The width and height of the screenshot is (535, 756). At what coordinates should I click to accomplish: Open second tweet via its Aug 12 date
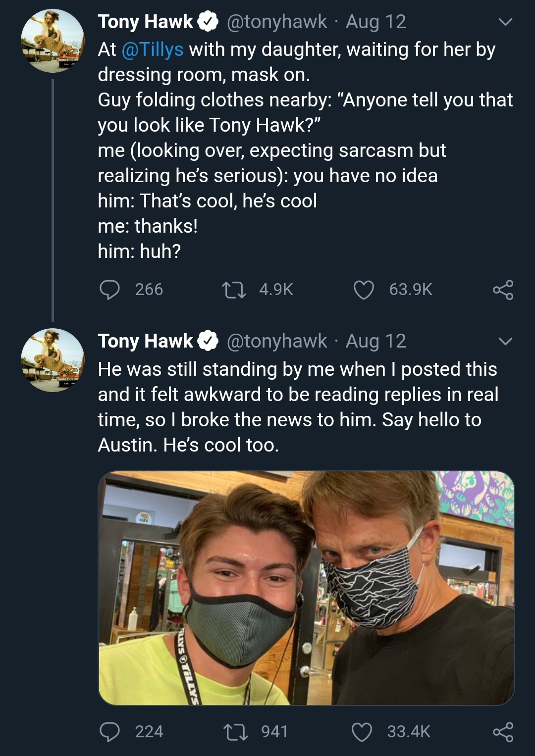point(376,341)
